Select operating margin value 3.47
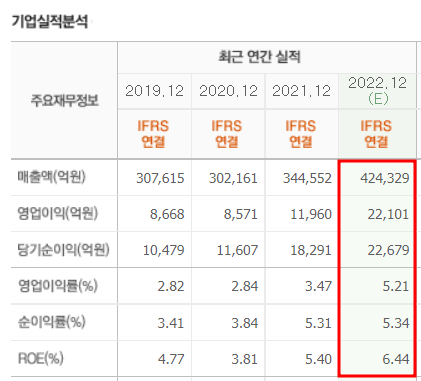Screen dimensions: 421x381 (318, 286)
